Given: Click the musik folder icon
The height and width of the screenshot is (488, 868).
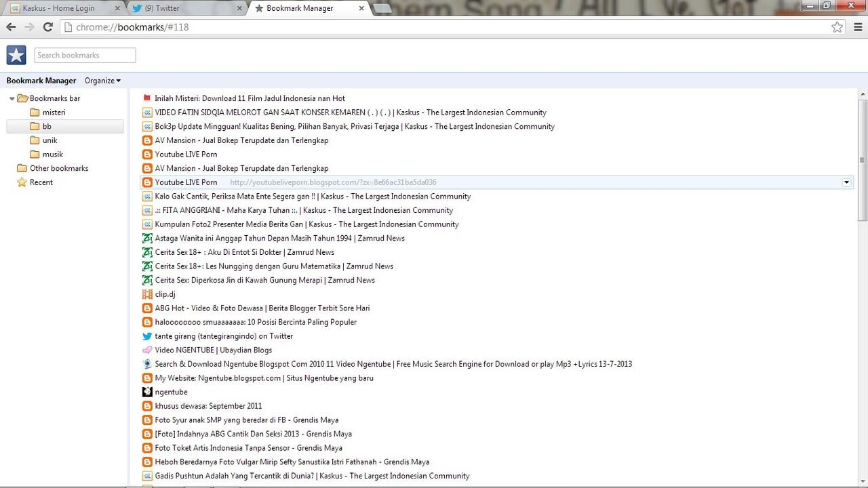Looking at the screenshot, I should 35,154.
